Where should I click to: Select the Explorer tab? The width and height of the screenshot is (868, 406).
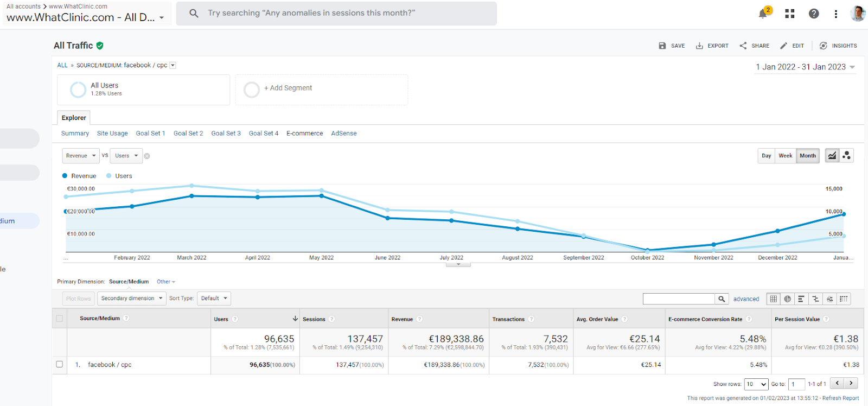(x=74, y=118)
